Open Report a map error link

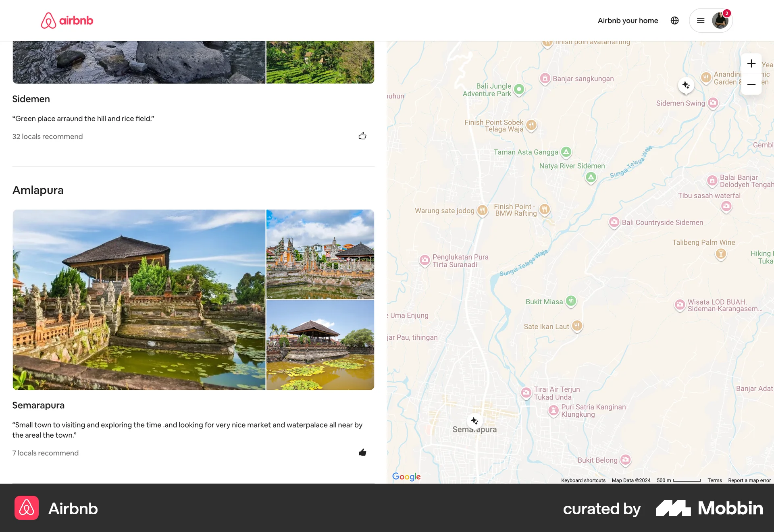coord(749,480)
